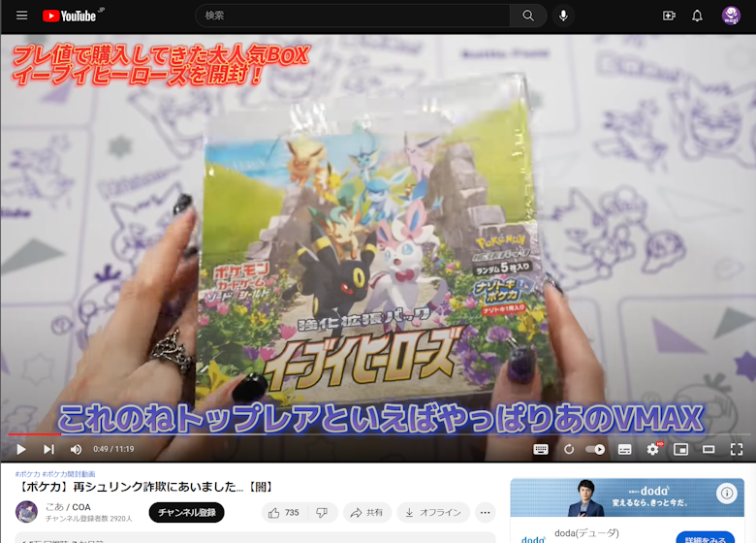Image resolution: width=756 pixels, height=543 pixels.
Task: Toggle the autoplay switch
Action: 595,450
